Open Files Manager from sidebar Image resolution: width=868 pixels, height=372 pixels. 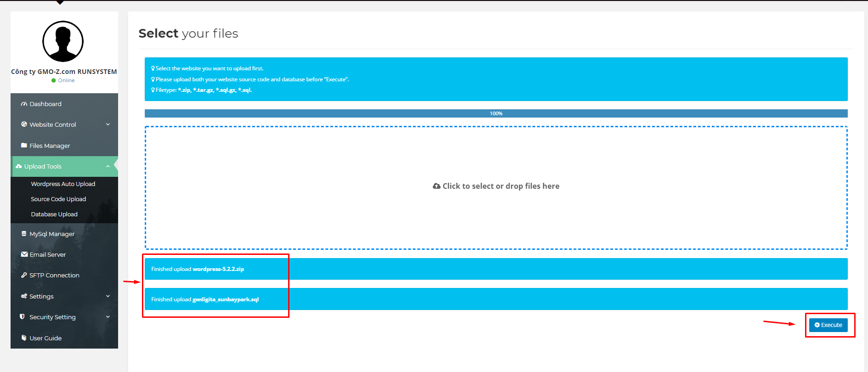pyautogui.click(x=64, y=146)
